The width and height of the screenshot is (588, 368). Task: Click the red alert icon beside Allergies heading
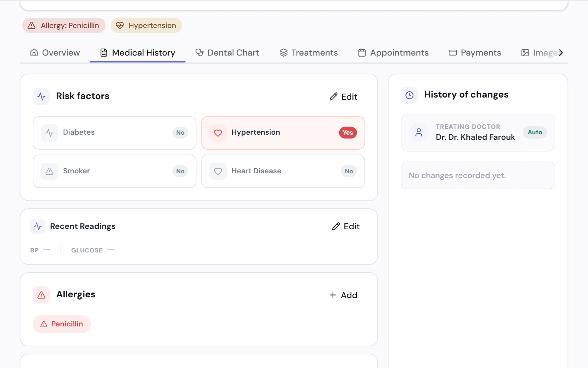pos(42,295)
